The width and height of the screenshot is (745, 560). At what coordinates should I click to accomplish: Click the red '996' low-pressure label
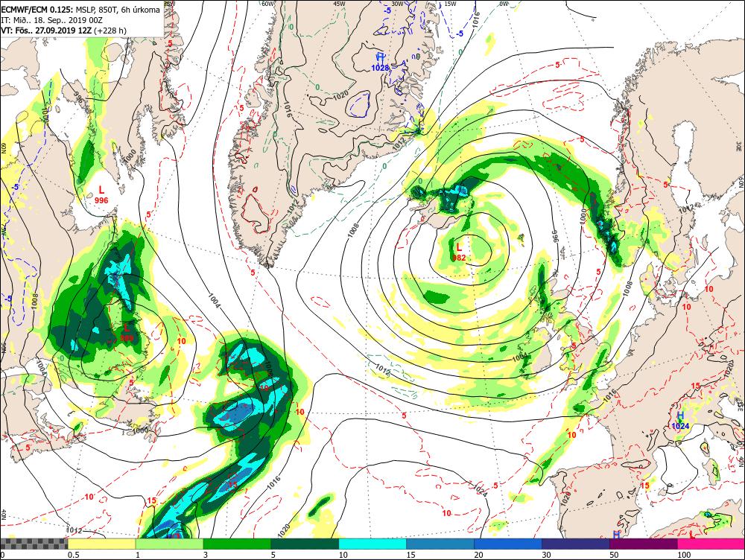coord(101,200)
